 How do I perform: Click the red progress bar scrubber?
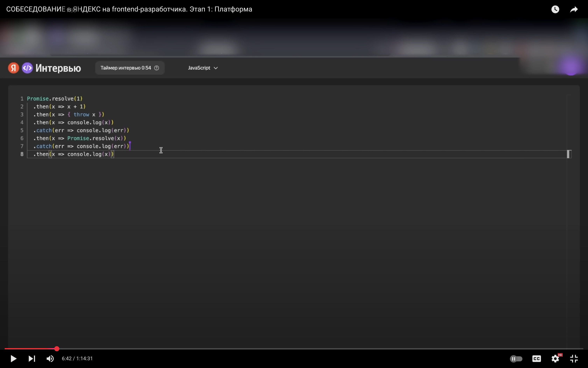pyautogui.click(x=57, y=349)
